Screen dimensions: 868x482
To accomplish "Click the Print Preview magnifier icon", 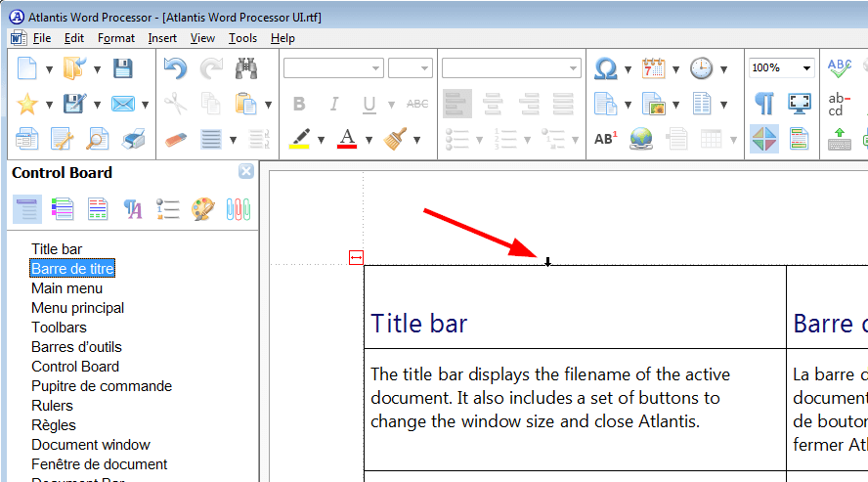I will 97,139.
